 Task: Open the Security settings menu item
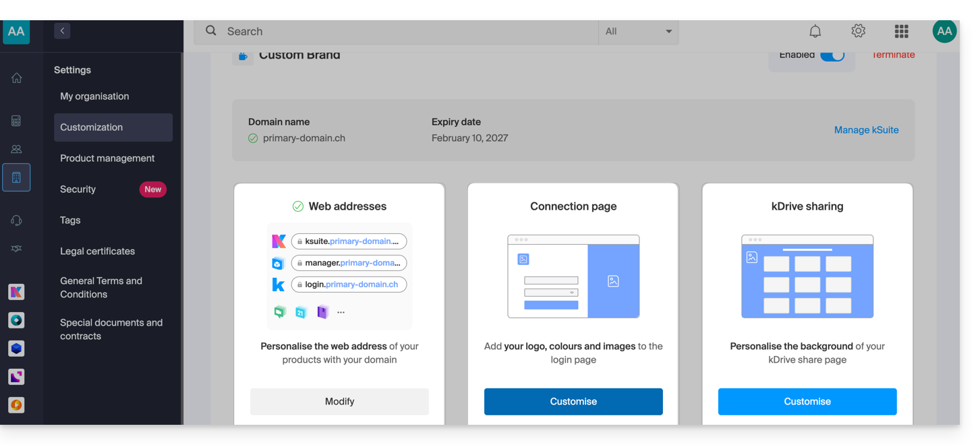click(78, 189)
